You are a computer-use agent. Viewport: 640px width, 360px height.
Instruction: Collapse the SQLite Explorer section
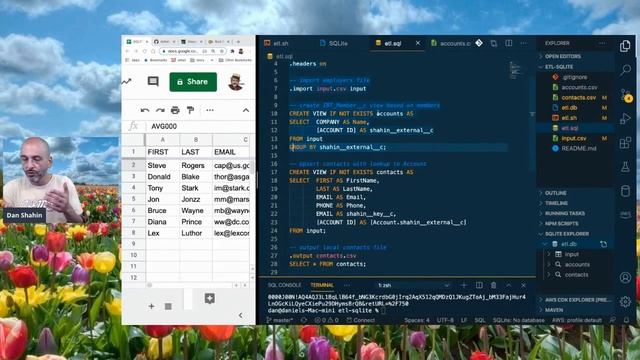tap(567, 233)
